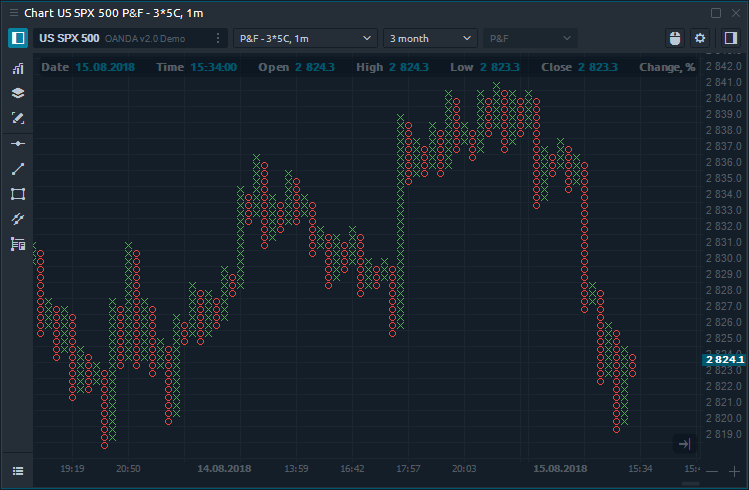The height and width of the screenshot is (490, 749).
Task: Select the horizontal line tool
Action: [18, 145]
